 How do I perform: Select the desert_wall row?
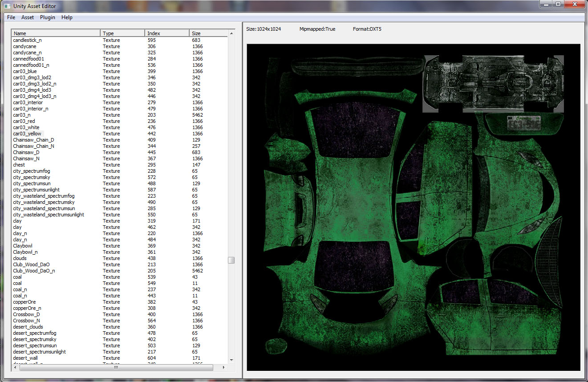click(x=119, y=358)
